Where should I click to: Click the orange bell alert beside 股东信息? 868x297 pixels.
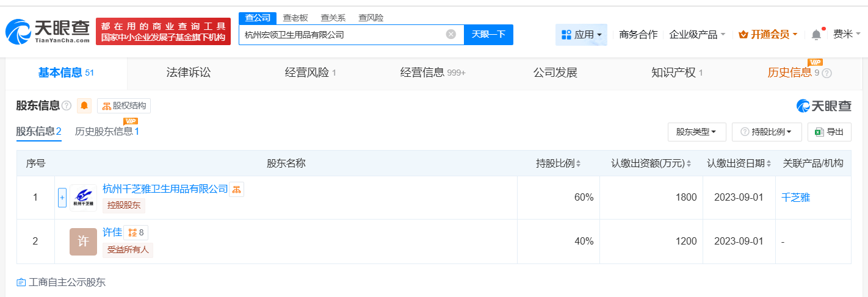click(x=84, y=106)
